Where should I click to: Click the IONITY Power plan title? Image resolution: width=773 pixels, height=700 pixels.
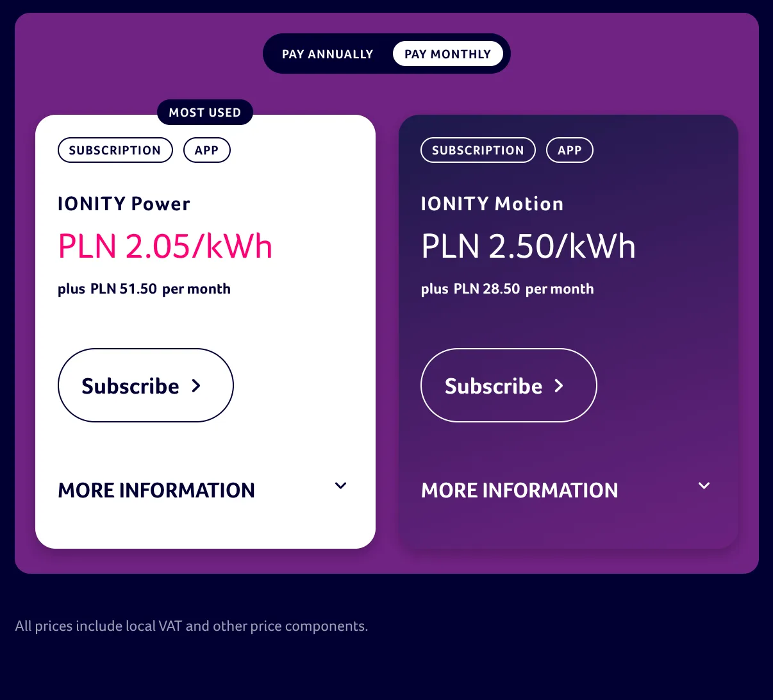pyautogui.click(x=124, y=204)
